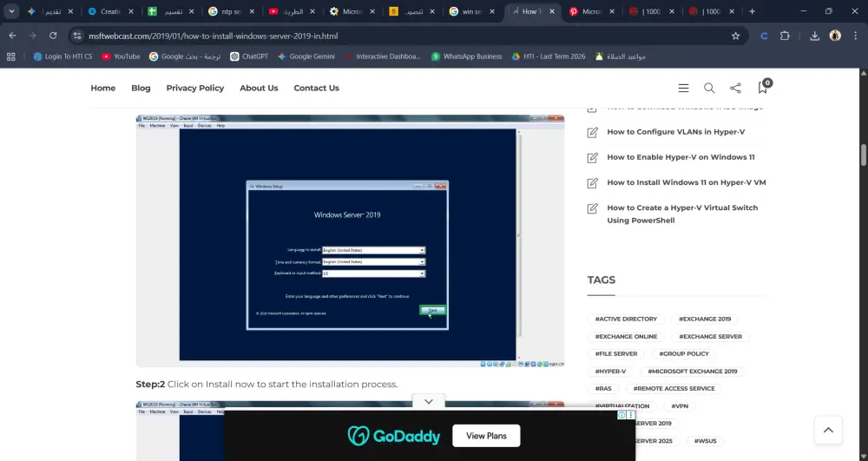Bookmark this page with the star icon
868x461 pixels.
pyautogui.click(x=736, y=36)
